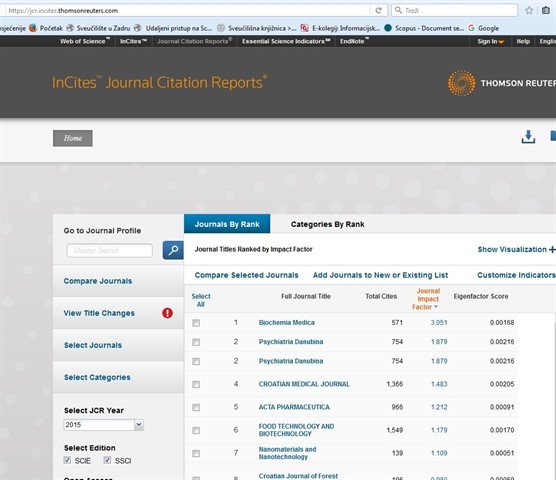Open the Početak Firefox bookmark
This screenshot has width=556, height=480.
[x=46, y=28]
